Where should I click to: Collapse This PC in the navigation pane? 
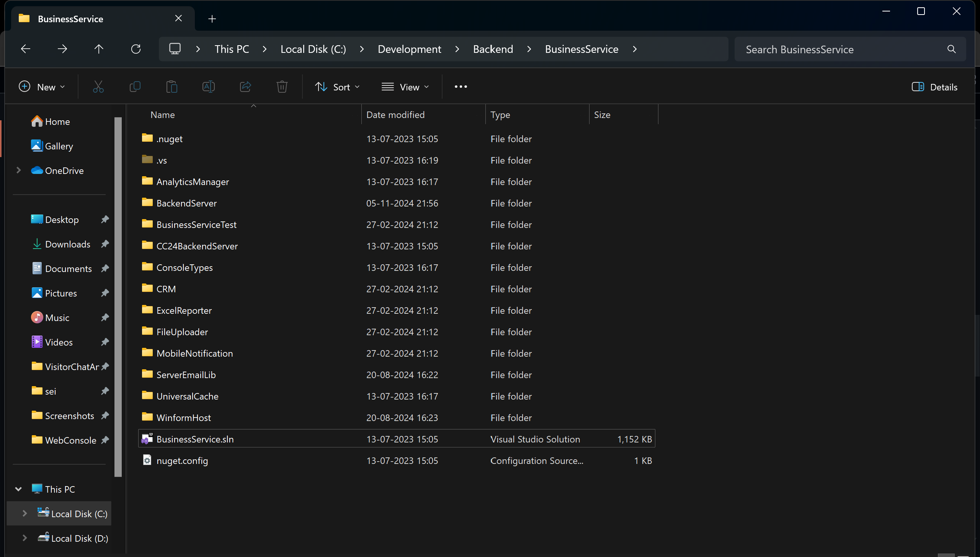click(18, 489)
